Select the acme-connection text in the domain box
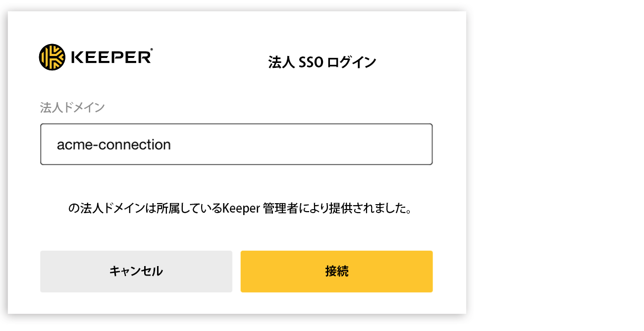The image size is (644, 331). 114,144
